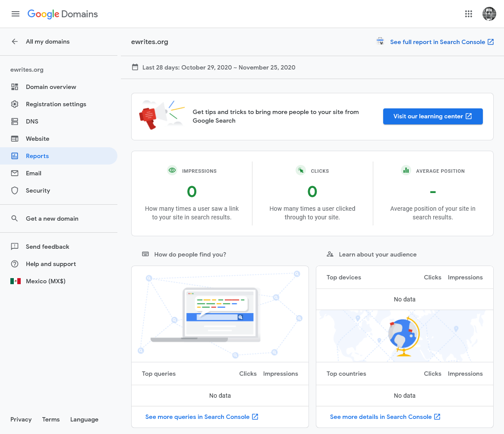This screenshot has height=434, width=504.
Task: Click Visit our learning center button
Action: (433, 117)
